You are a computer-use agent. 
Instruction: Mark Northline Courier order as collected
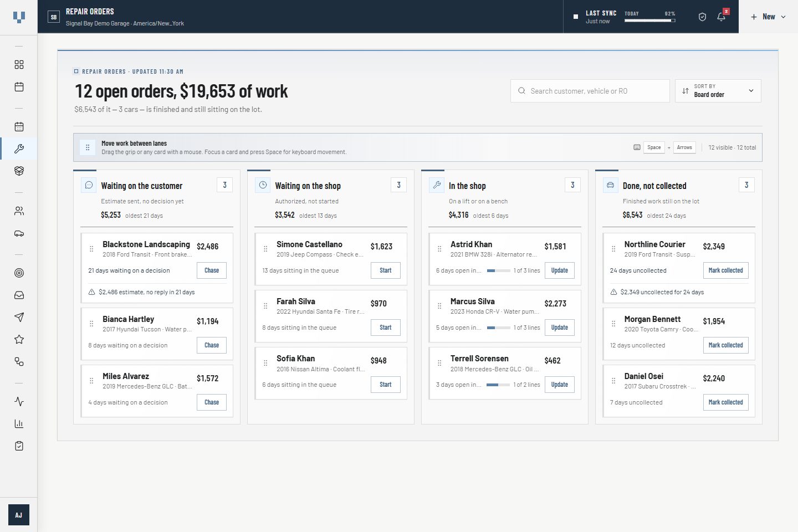tap(726, 270)
